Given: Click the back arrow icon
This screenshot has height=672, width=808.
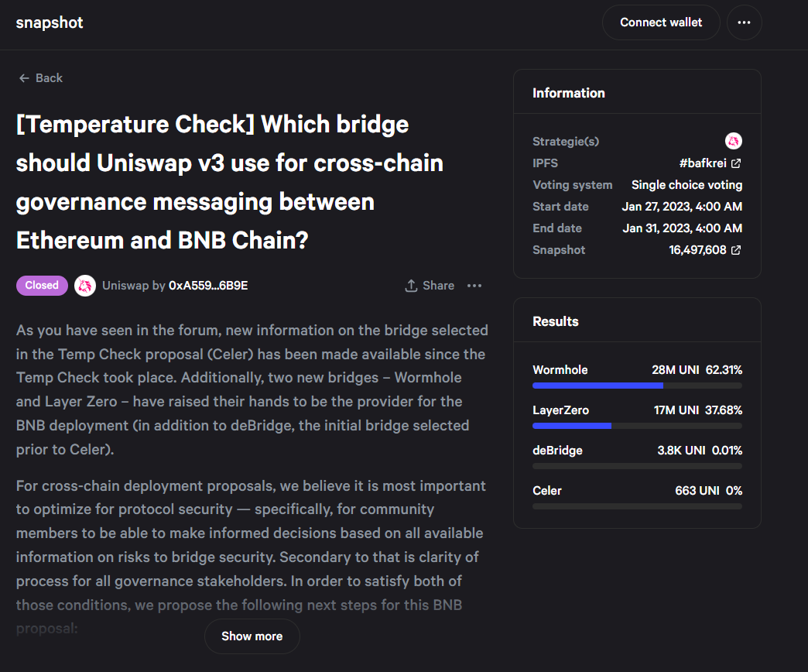Looking at the screenshot, I should click(x=22, y=77).
